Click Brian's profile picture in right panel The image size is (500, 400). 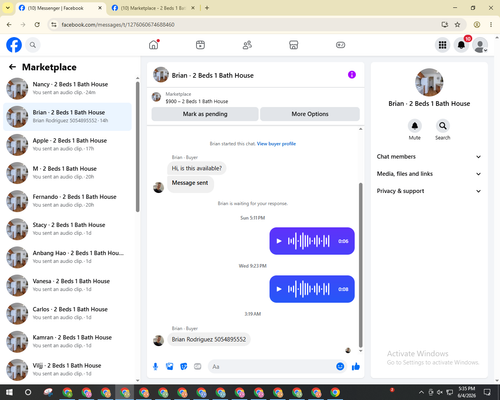429,82
